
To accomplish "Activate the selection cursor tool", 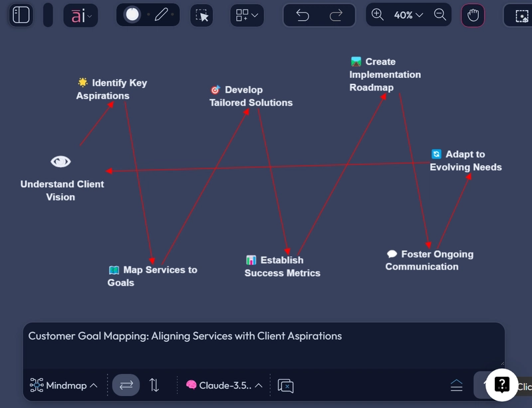I will [x=202, y=15].
